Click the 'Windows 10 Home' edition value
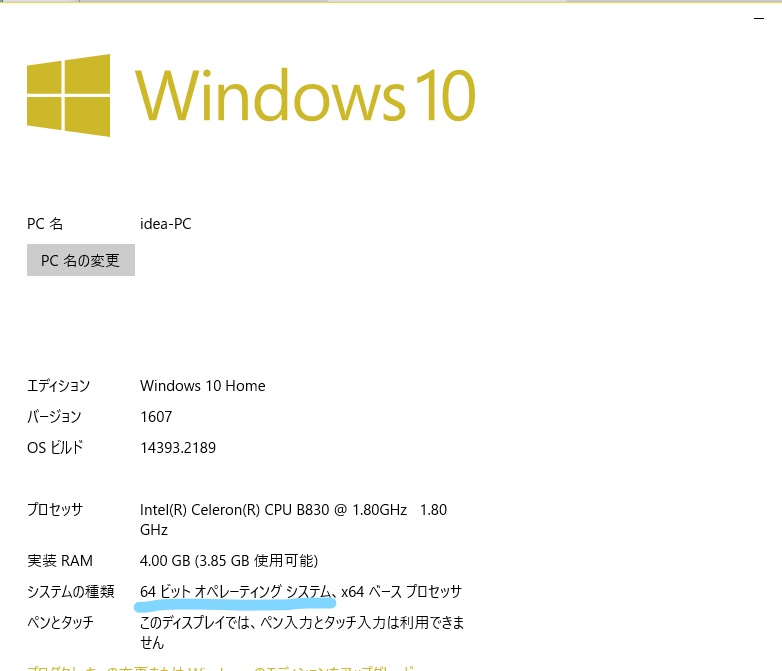Image resolution: width=782 pixels, height=671 pixels. pos(202,386)
